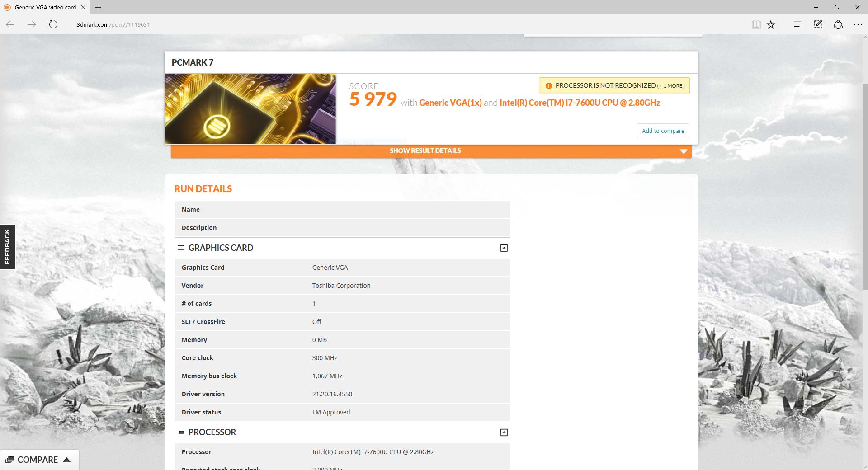Expand Show Result Details bar

coord(431,151)
